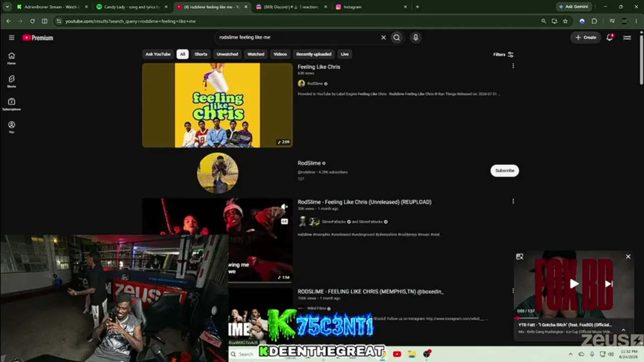This screenshot has width=644, height=362.
Task: Run the YouTube search with magnifier button
Action: 397,37
